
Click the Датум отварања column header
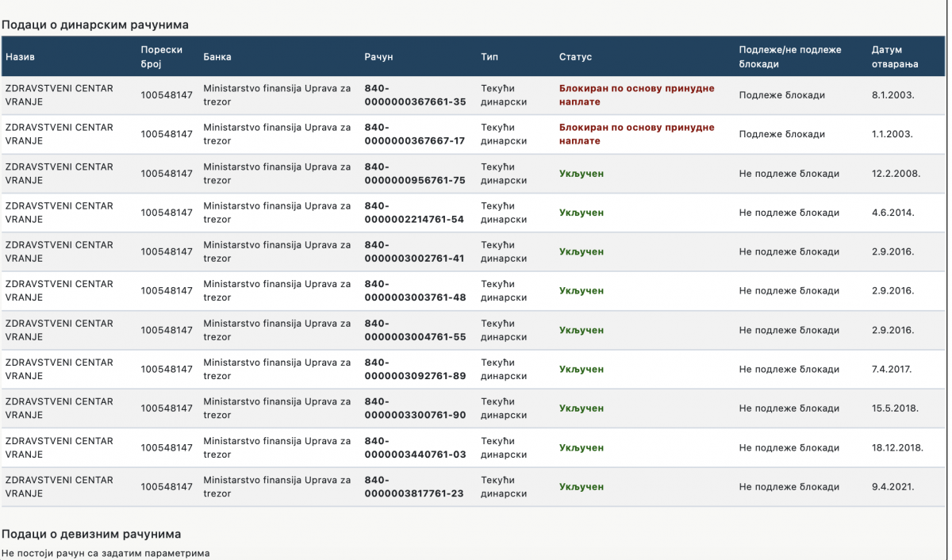[x=894, y=56]
